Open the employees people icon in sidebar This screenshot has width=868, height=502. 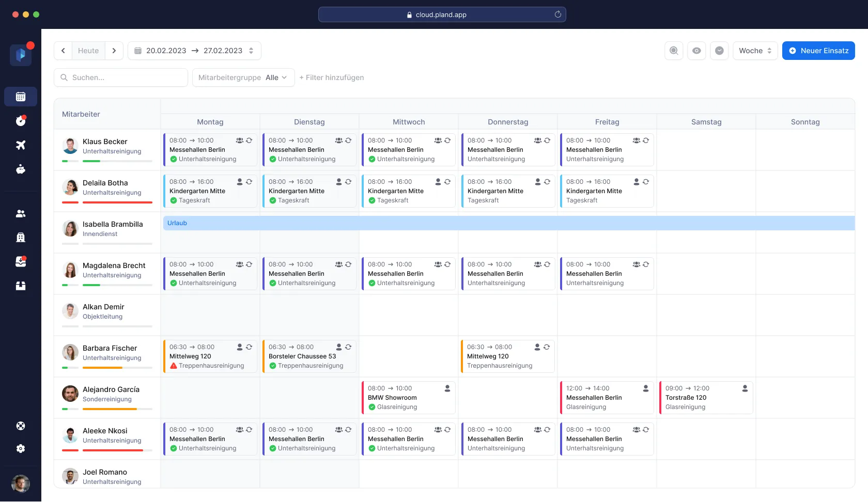[x=21, y=213]
